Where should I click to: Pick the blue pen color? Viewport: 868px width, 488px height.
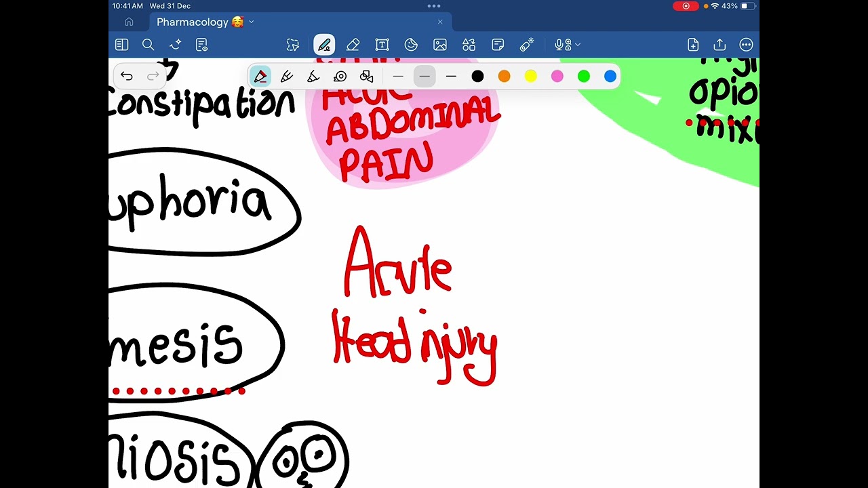[x=610, y=76]
